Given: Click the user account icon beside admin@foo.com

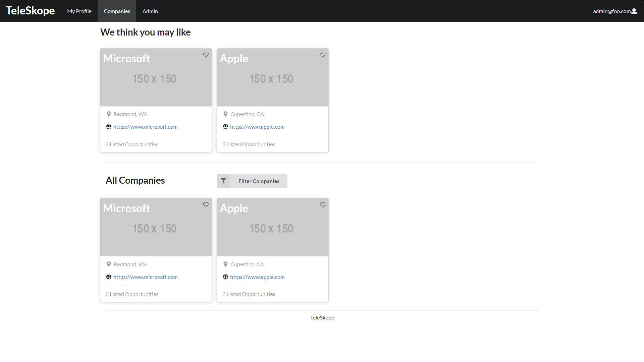Looking at the screenshot, I should point(634,11).
